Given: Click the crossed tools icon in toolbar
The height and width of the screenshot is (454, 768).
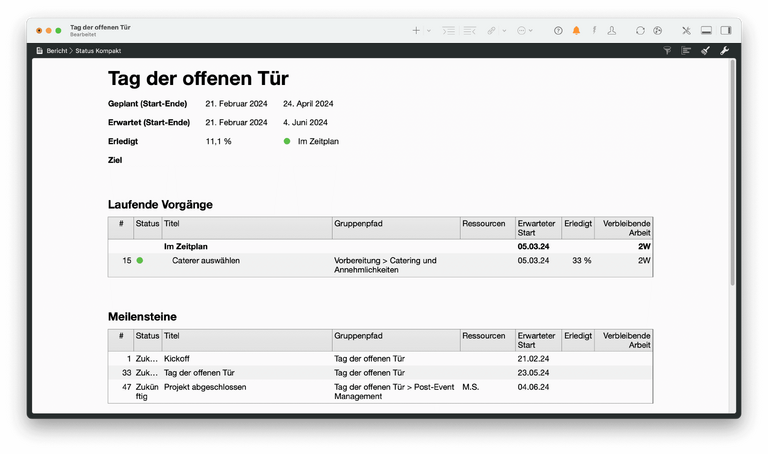Looking at the screenshot, I should (x=686, y=31).
